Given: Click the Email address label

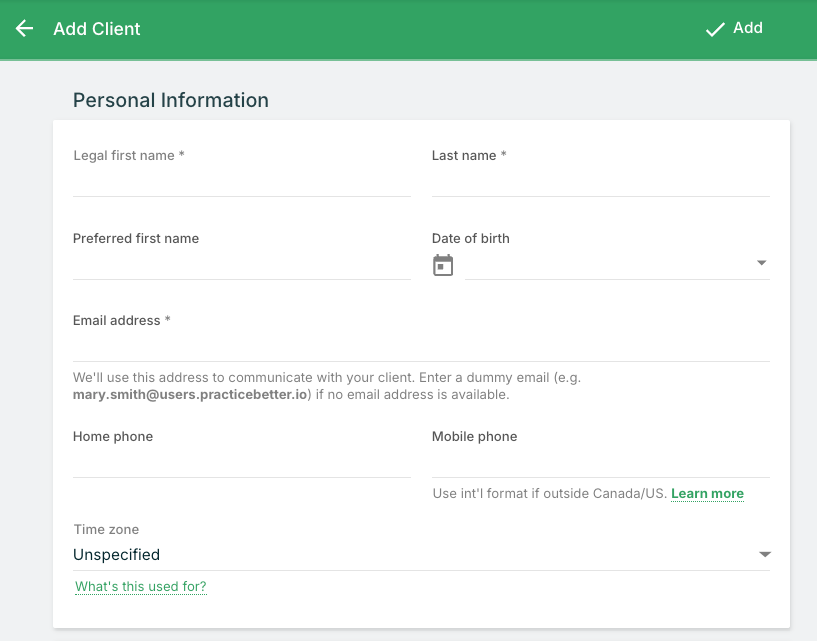Looking at the screenshot, I should pos(122,321).
